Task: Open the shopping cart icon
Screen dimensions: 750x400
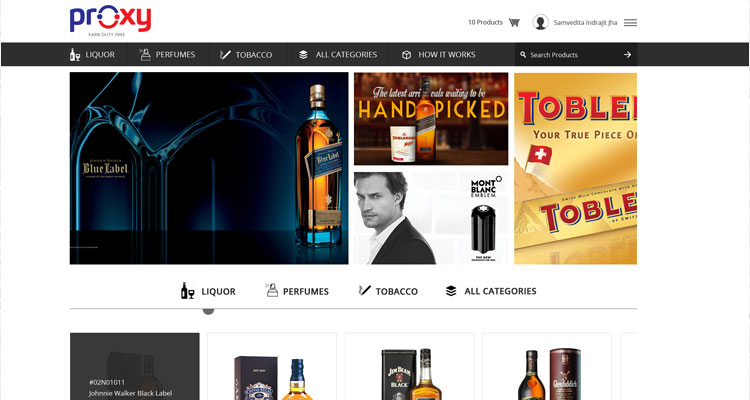Action: (514, 22)
